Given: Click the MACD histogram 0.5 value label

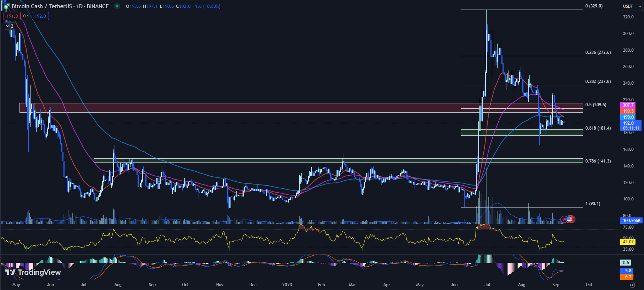Looking at the screenshot, I should [626, 263].
